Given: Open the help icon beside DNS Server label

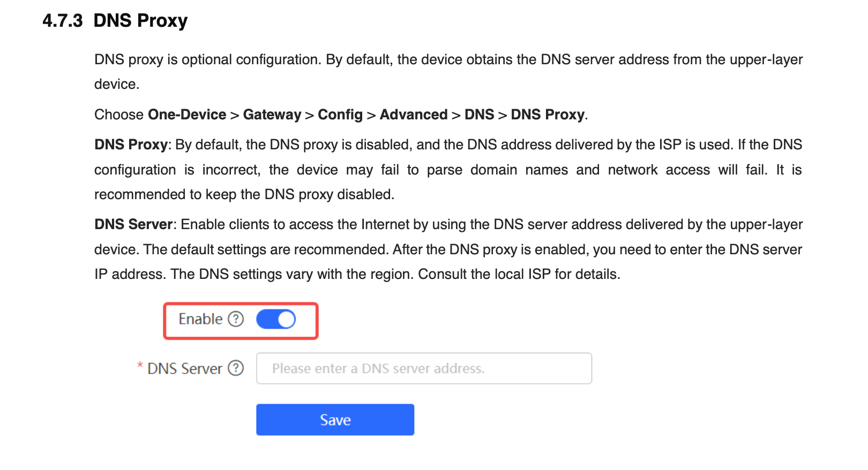Looking at the screenshot, I should (236, 368).
